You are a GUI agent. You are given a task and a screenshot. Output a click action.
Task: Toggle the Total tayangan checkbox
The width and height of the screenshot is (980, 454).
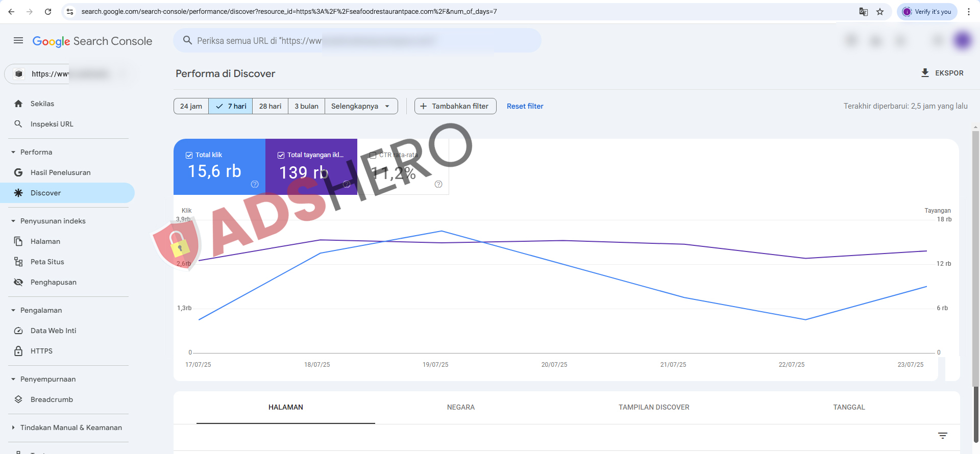pyautogui.click(x=281, y=155)
